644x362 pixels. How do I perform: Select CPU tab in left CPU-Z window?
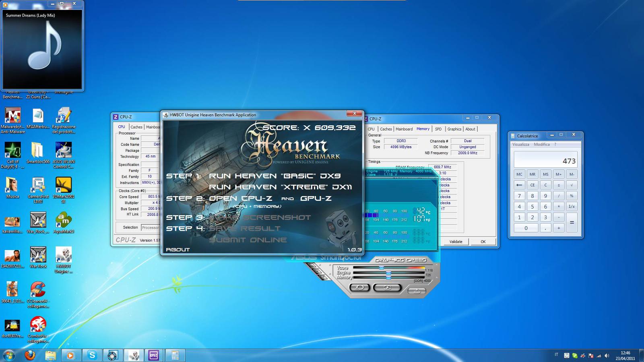[x=122, y=127]
